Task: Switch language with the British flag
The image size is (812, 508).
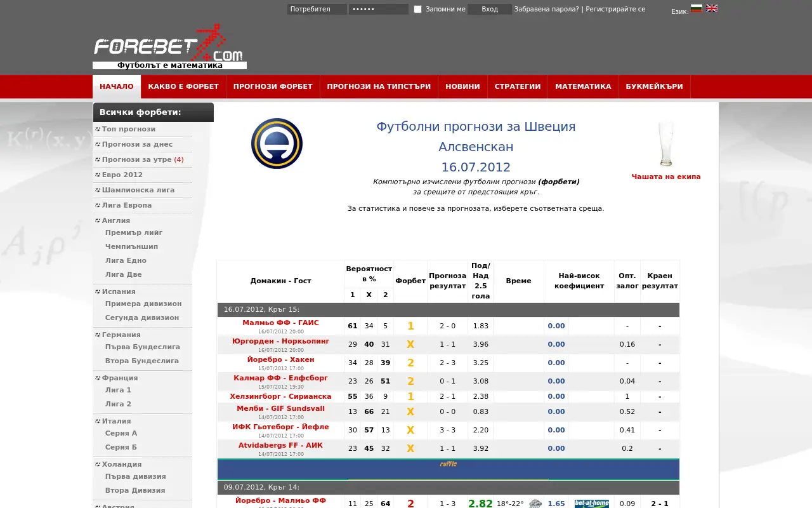Action: click(712, 9)
